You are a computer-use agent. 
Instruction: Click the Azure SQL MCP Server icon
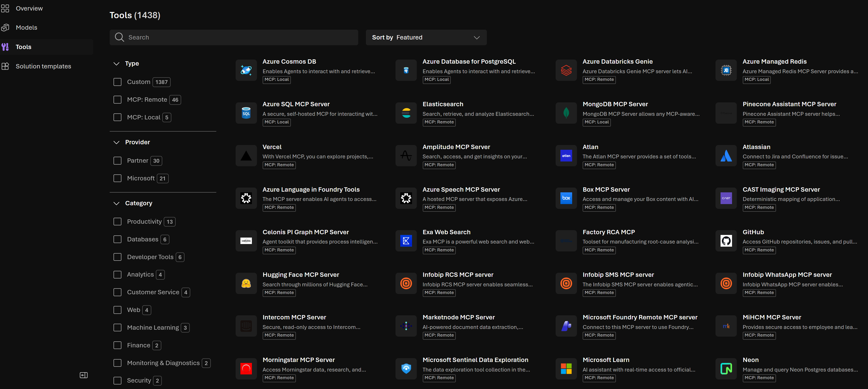[246, 113]
